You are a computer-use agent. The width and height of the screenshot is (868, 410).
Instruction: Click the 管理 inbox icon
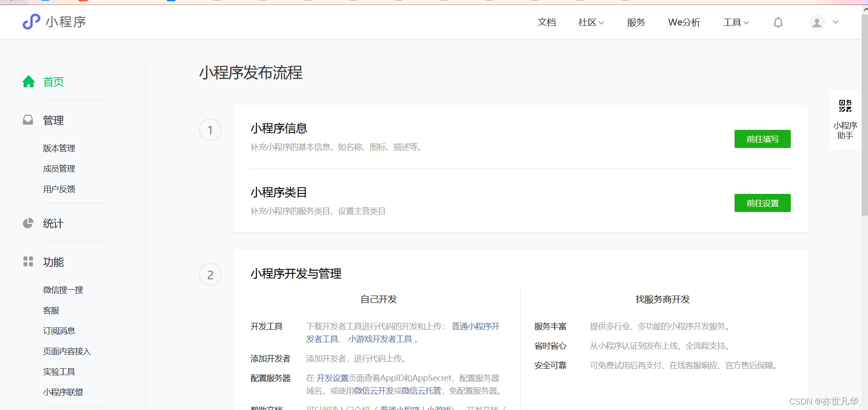[28, 120]
